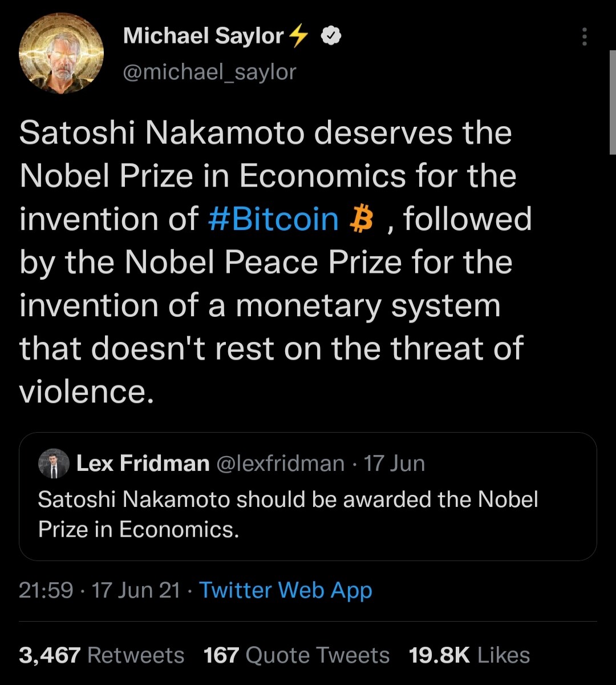Viewport: 616px width, 685px height.
Task: Open the quoted tweet about Nobel Prize in Economics
Action: pos(308,497)
